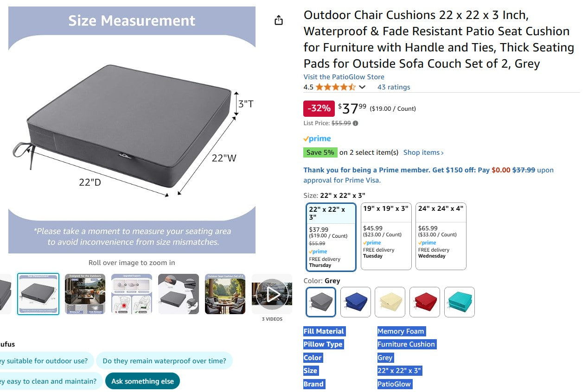Image resolution: width=588 pixels, height=392 pixels.
Task: Choose the red cushion color swatch
Action: 425,302
